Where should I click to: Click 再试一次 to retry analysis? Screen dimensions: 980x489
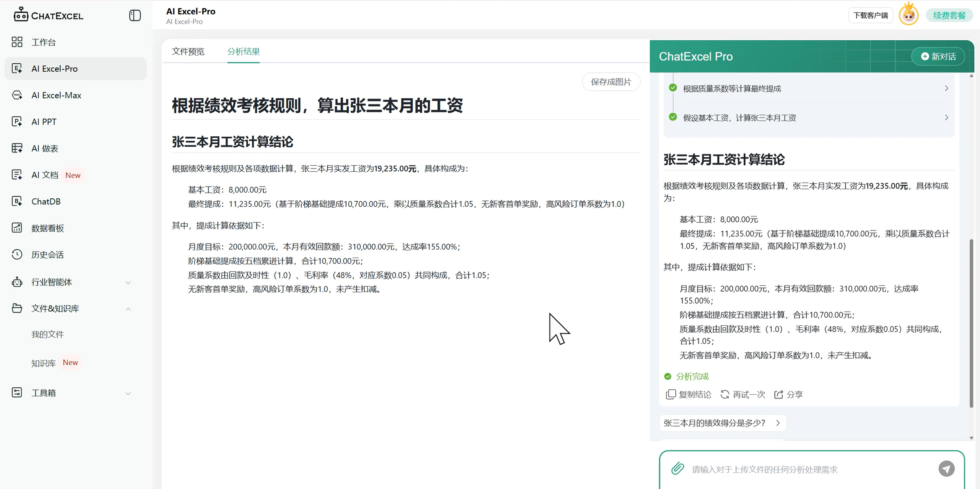coord(743,394)
